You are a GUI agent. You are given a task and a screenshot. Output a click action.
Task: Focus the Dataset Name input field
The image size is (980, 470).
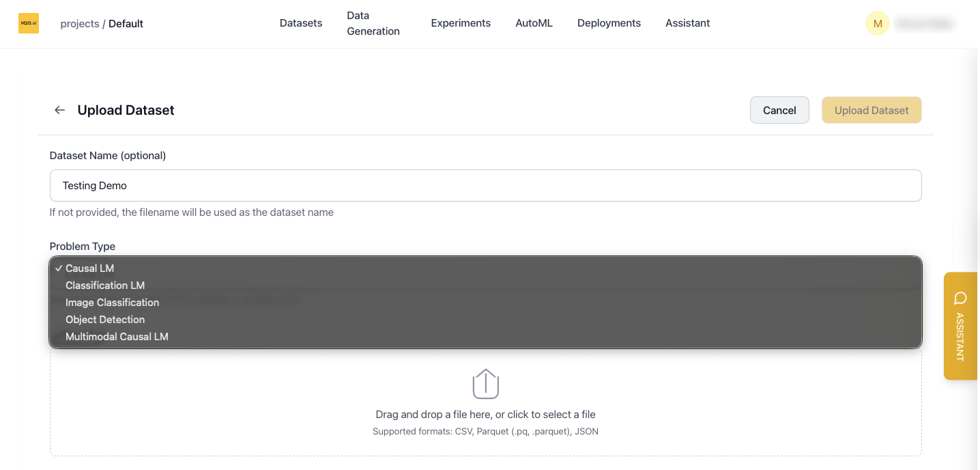pyautogui.click(x=485, y=186)
